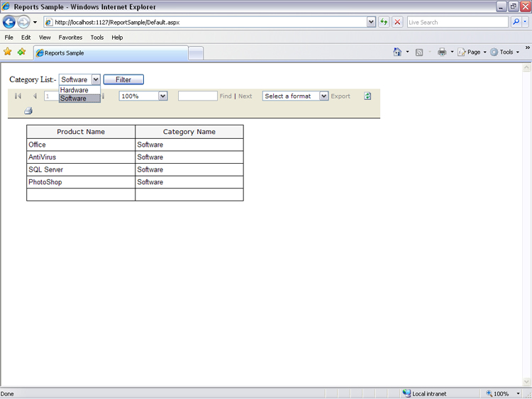Screen dimensions: 532x399
Task: Click the browser Forward arrow button
Action: (23, 23)
